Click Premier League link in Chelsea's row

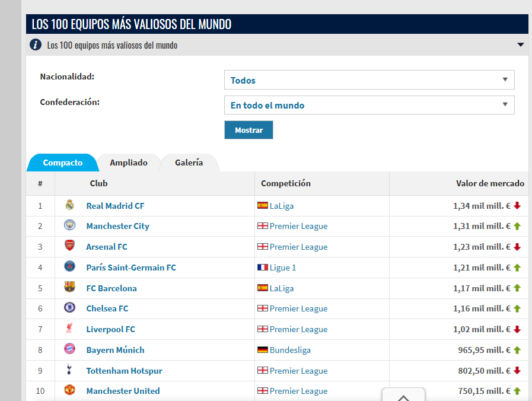tap(298, 308)
